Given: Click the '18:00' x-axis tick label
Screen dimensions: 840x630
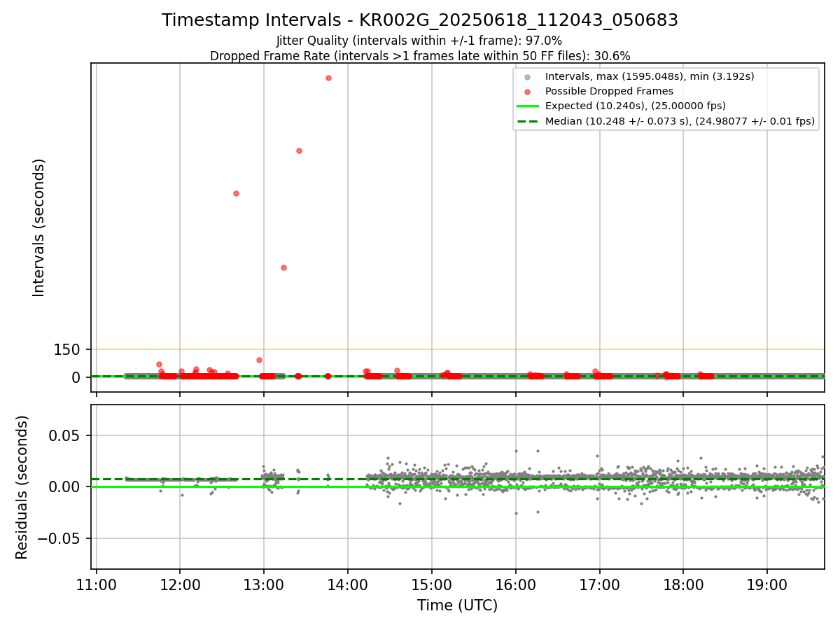Looking at the screenshot, I should coord(683,584).
